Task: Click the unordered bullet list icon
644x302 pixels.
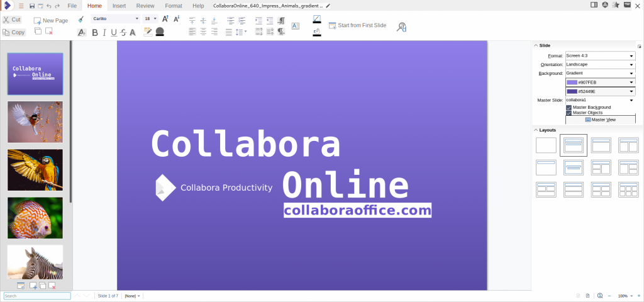Action: (x=231, y=20)
